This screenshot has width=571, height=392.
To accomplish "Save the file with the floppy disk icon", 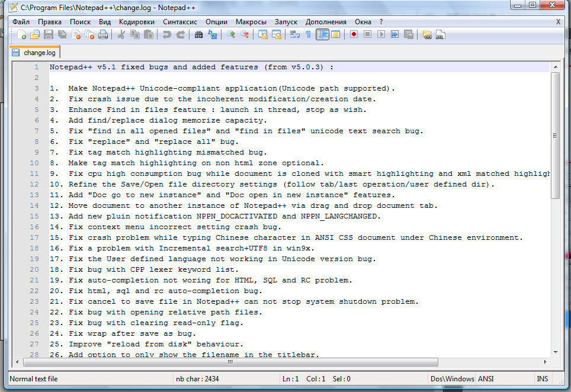I will (x=49, y=34).
